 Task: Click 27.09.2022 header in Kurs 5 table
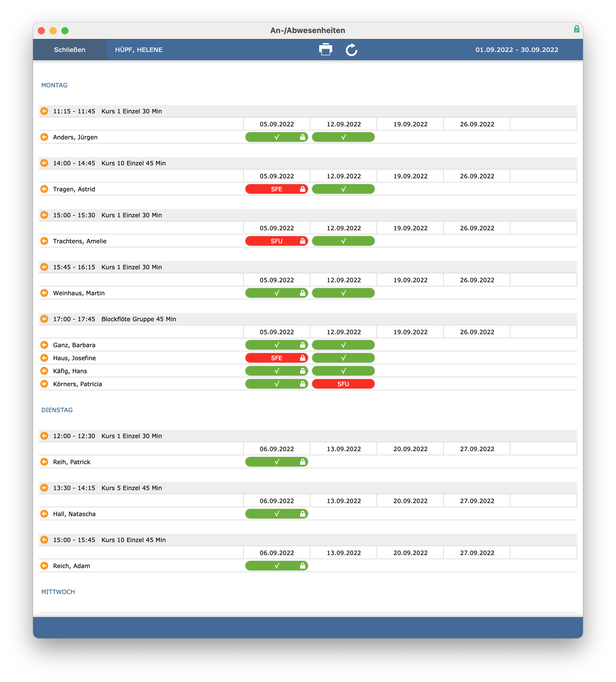[x=477, y=501]
